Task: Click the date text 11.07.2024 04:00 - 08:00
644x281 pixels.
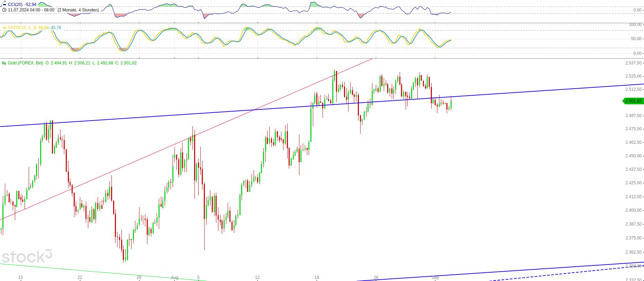Action: [31, 10]
